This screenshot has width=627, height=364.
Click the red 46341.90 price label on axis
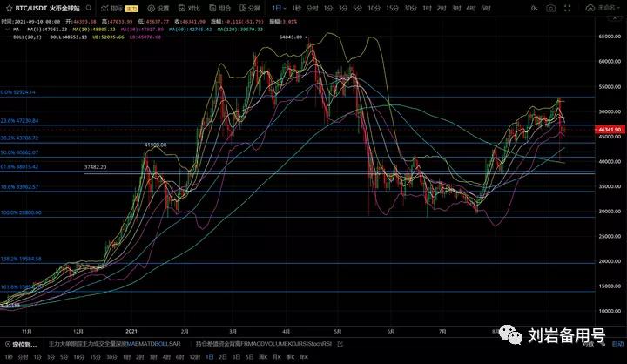click(x=609, y=129)
